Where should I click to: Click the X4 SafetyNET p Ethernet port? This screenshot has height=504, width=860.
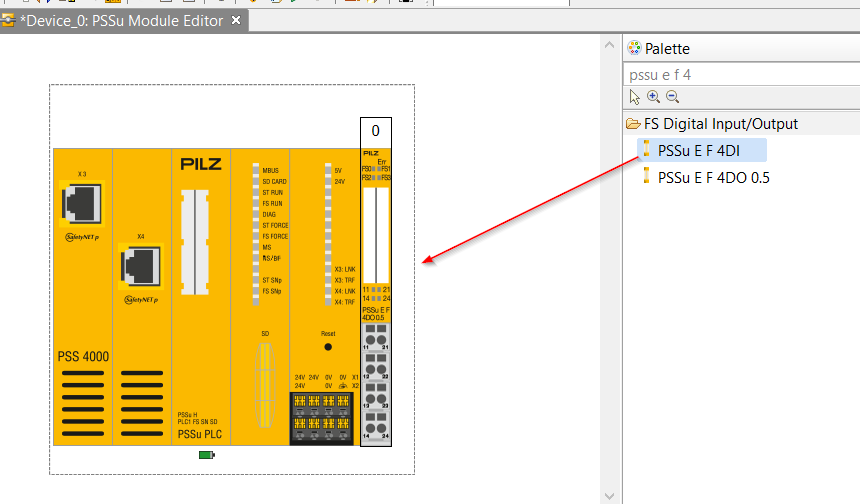tap(141, 267)
